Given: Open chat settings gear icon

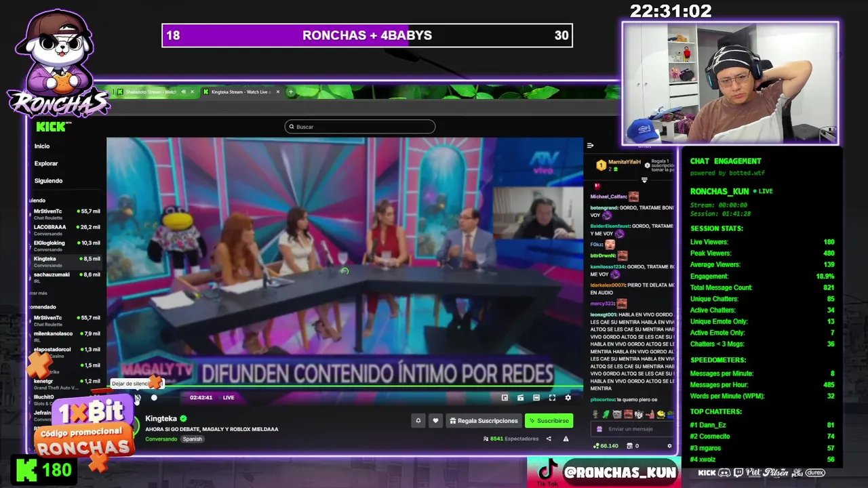Looking at the screenshot, I should pos(669,446).
